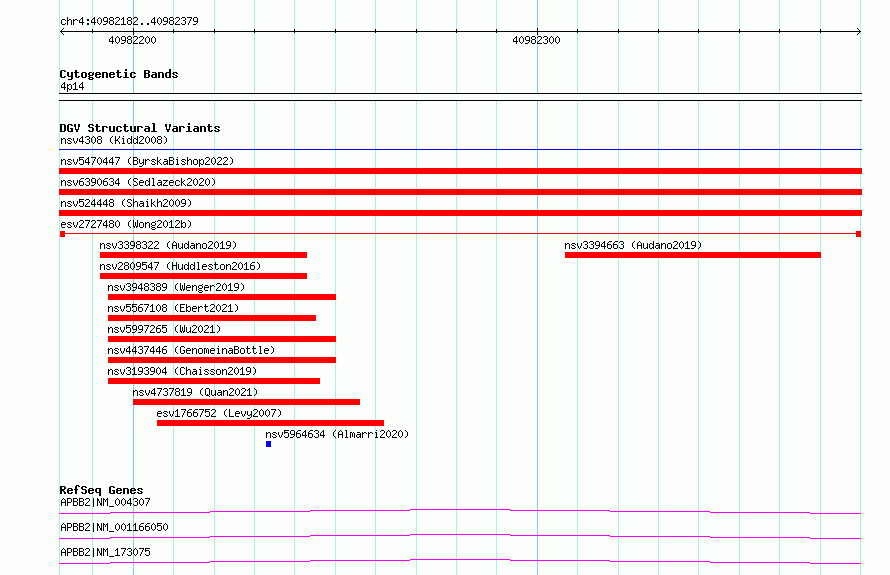The image size is (890, 575).
Task: Open the nsv4737819 (Quan2021) label
Action: [x=195, y=392]
